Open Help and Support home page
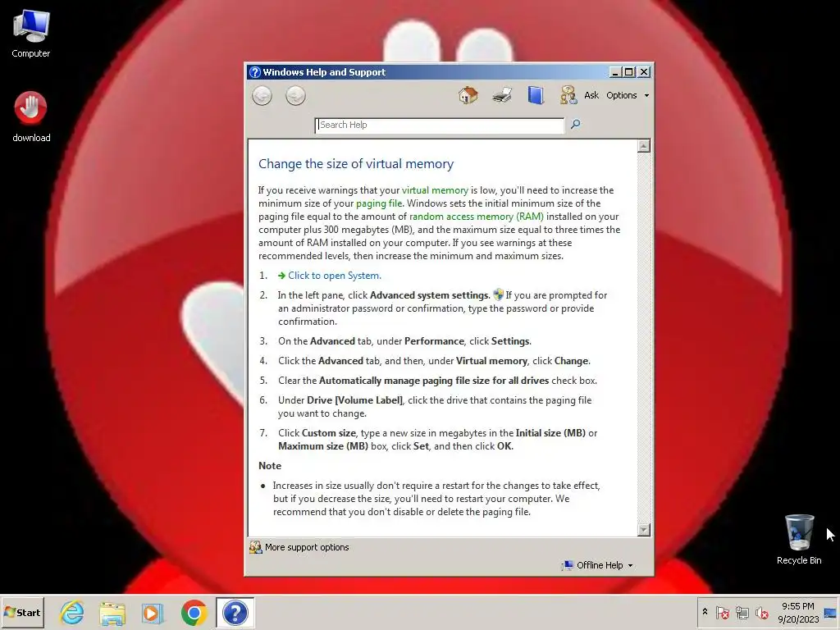This screenshot has height=630, width=840. tap(468, 95)
